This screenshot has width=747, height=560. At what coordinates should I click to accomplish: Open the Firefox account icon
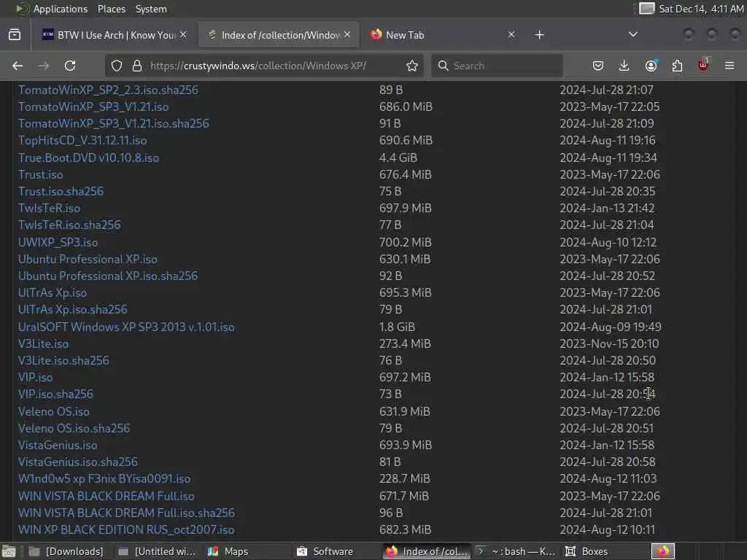(651, 66)
